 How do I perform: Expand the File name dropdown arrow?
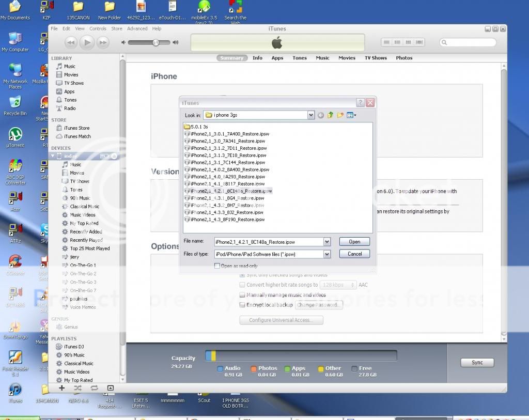point(326,242)
